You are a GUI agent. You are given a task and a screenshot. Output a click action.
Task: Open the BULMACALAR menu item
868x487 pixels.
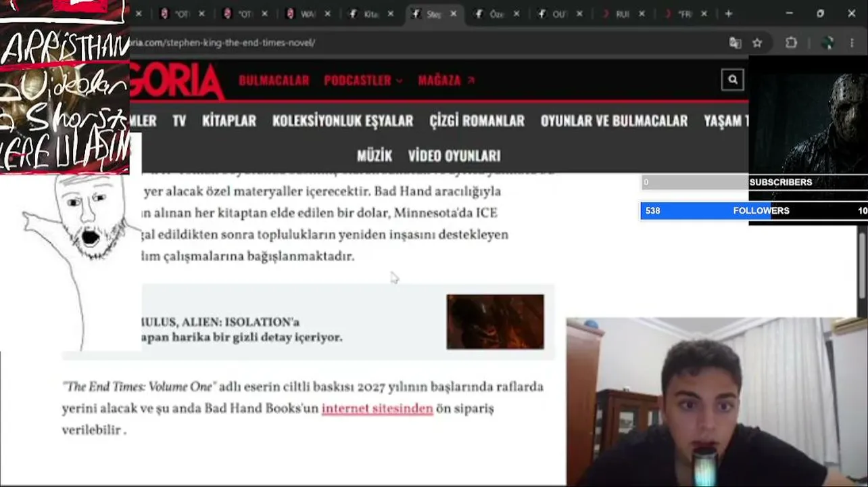(274, 80)
